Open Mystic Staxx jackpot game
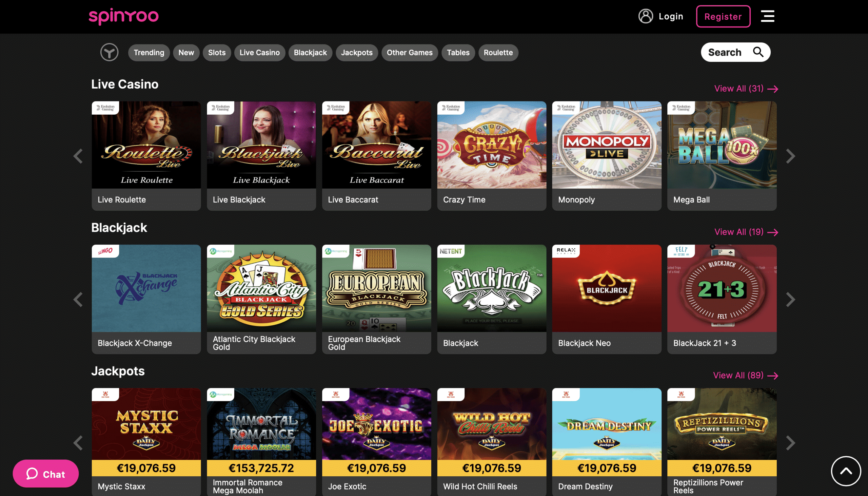The image size is (868, 496). click(146, 442)
